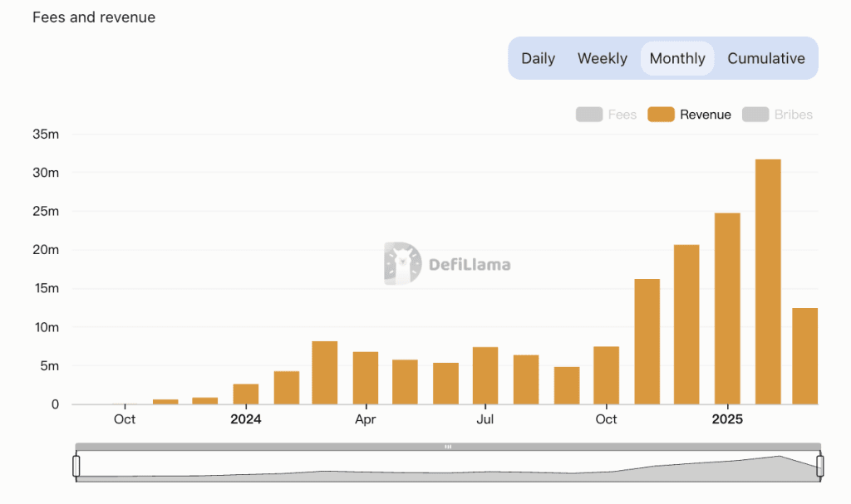Select the Weekly tab
Screen dimensions: 851x504
pyautogui.click(x=603, y=58)
